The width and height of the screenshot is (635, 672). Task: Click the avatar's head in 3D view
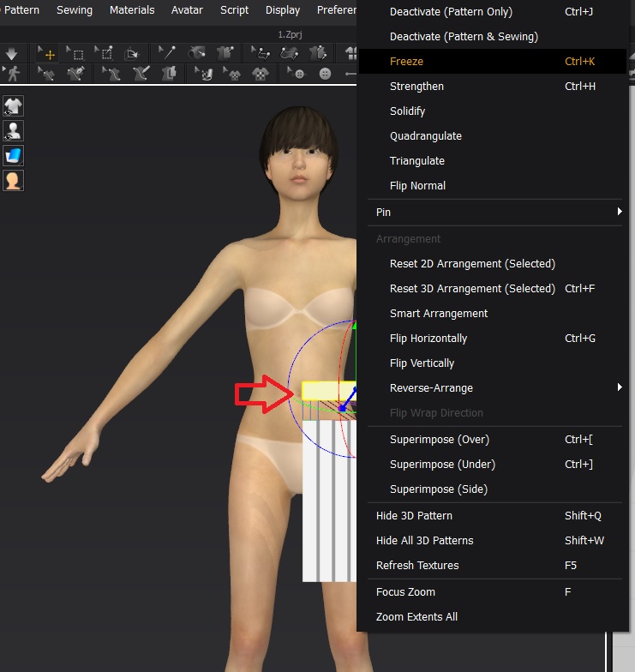(x=298, y=153)
